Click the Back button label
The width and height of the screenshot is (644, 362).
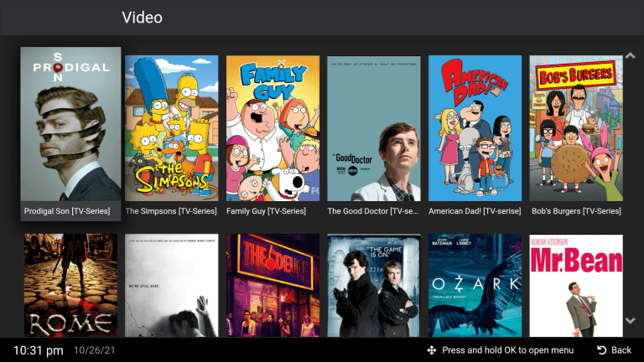click(x=621, y=349)
